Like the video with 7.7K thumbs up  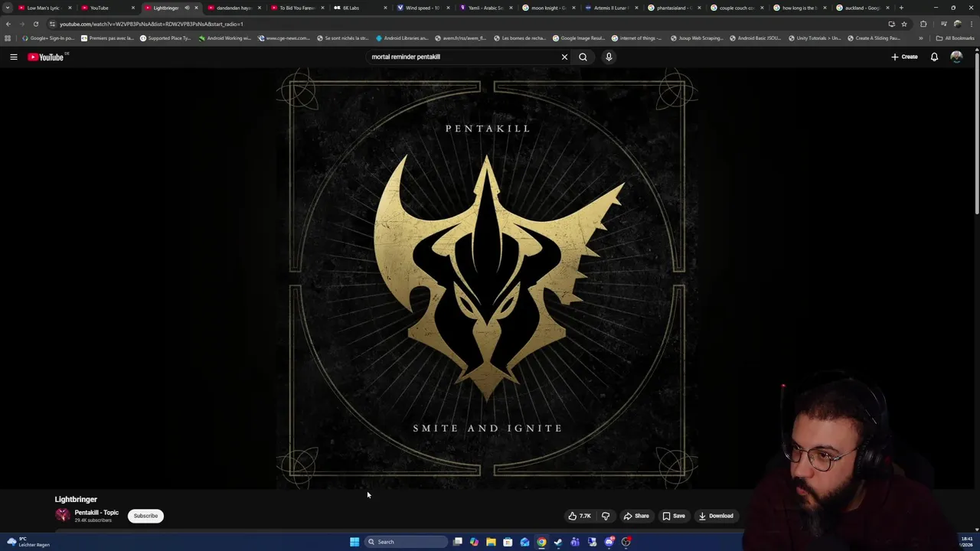pyautogui.click(x=579, y=516)
